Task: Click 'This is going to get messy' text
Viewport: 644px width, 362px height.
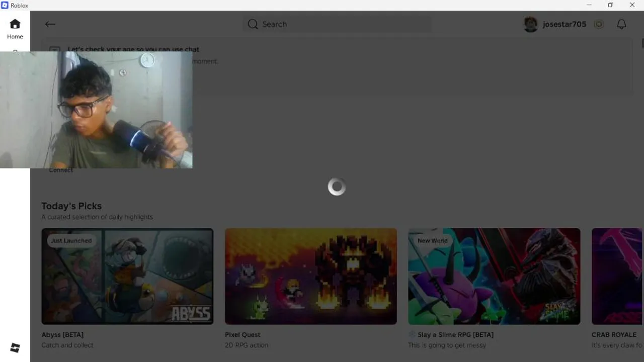Action: tap(447, 345)
